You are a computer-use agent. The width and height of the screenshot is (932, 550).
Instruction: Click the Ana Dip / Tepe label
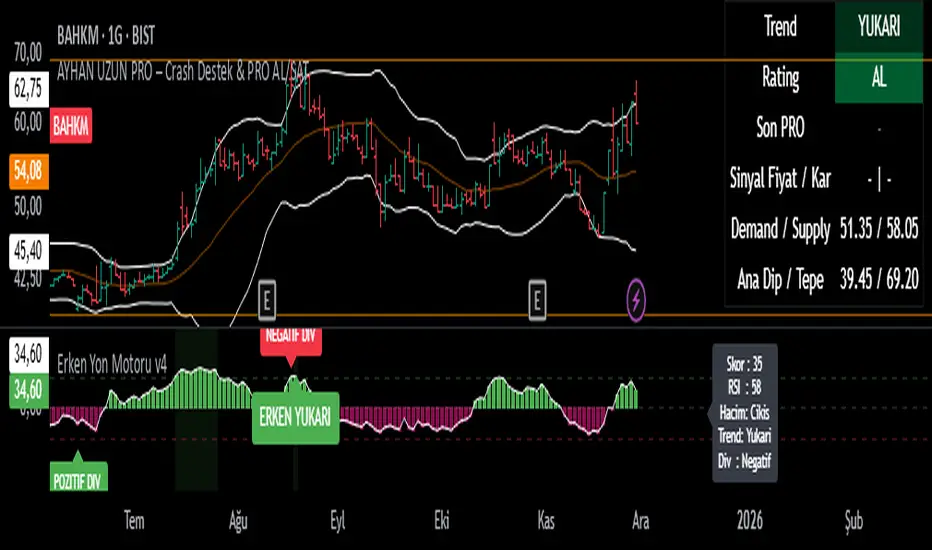pos(780,279)
